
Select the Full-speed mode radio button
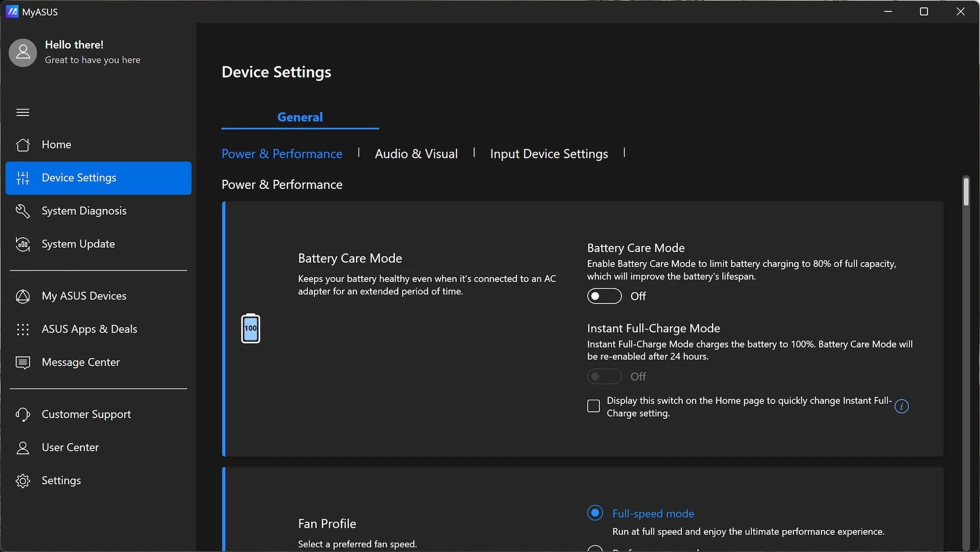click(595, 513)
